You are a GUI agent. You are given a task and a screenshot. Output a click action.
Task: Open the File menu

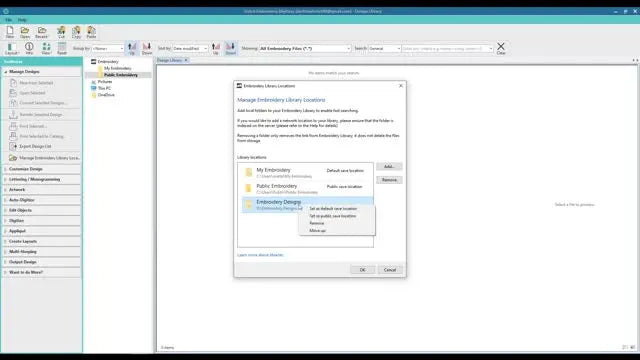coord(9,20)
